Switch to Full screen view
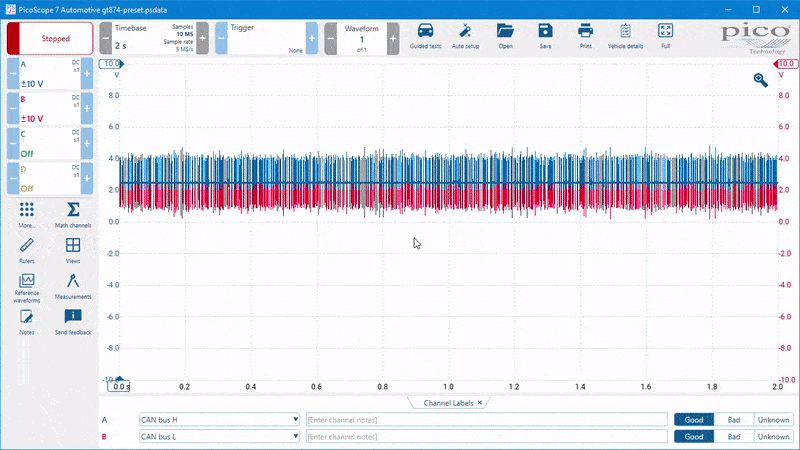This screenshot has height=450, width=800. click(665, 37)
